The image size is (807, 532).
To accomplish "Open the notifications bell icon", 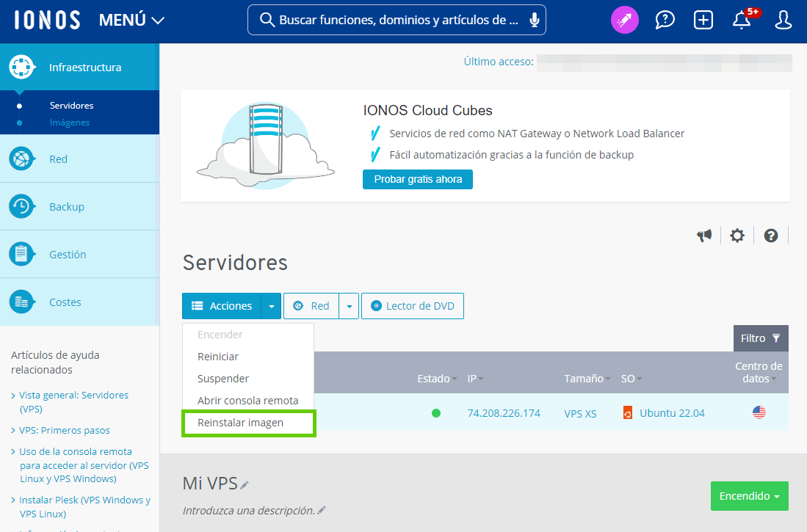I will tap(742, 20).
